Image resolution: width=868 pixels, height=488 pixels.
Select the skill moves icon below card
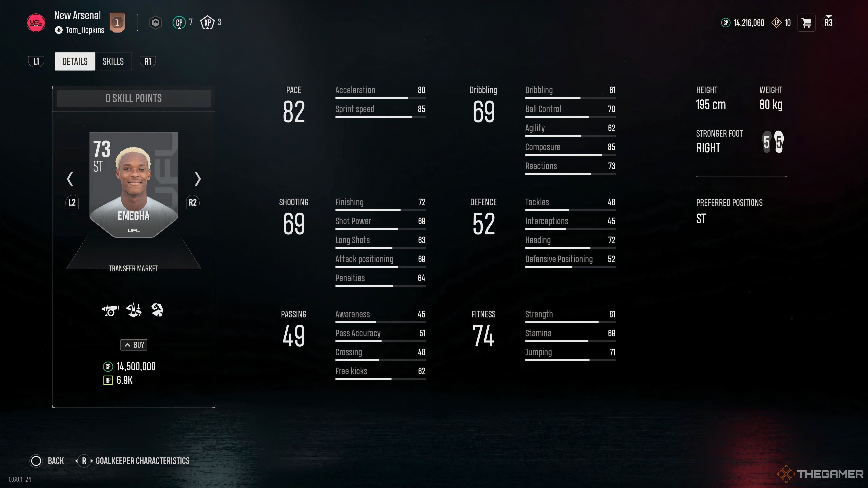pyautogui.click(x=134, y=310)
